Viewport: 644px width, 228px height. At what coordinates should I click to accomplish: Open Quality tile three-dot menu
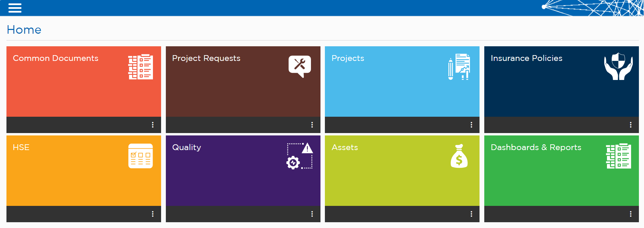(x=312, y=214)
